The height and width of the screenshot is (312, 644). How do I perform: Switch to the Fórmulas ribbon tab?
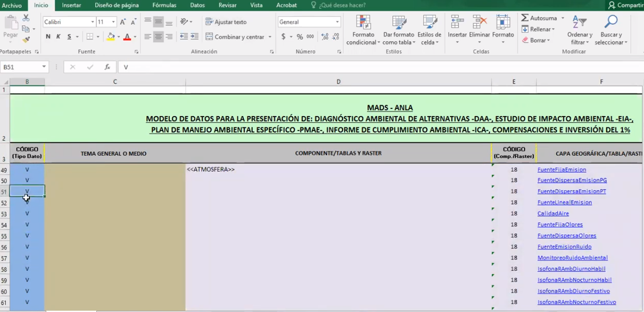[x=165, y=5]
